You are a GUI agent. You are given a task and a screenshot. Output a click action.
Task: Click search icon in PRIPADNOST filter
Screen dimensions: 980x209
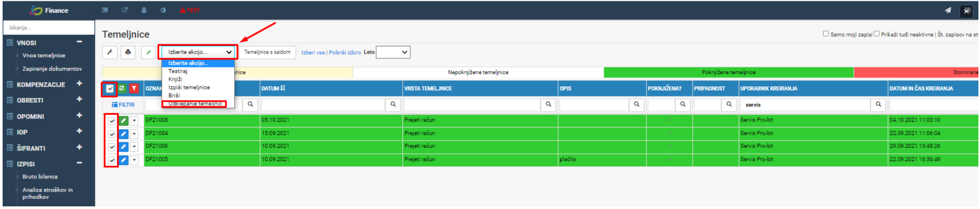pos(729,104)
